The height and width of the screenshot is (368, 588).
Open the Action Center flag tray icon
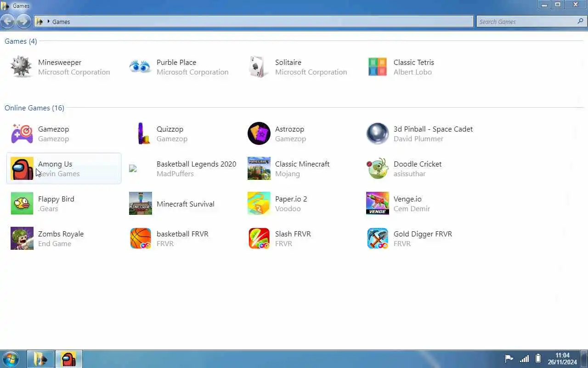[509, 359]
